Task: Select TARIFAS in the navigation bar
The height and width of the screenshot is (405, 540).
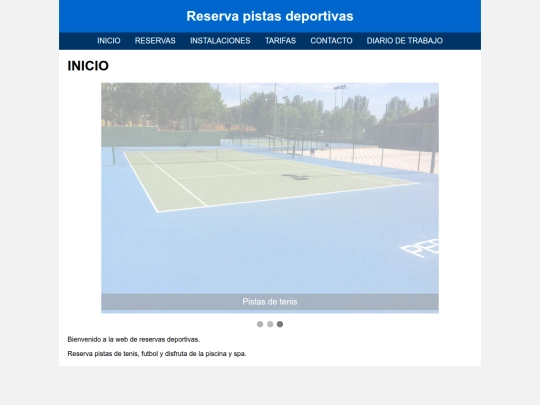Action: point(280,41)
